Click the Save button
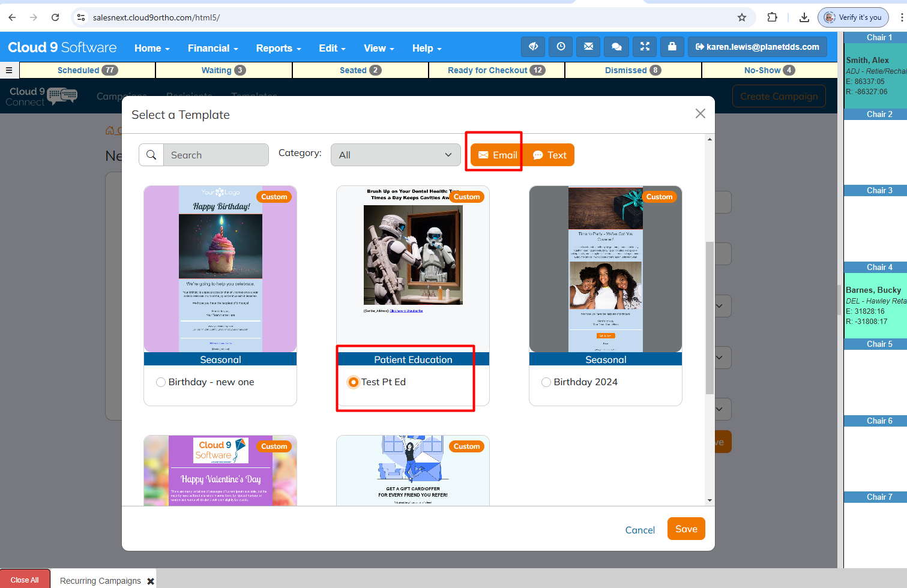This screenshot has height=588, width=907. click(686, 529)
